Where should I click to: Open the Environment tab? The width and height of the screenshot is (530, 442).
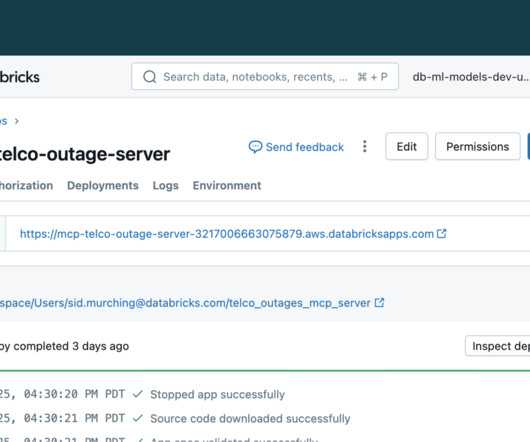coord(227,186)
